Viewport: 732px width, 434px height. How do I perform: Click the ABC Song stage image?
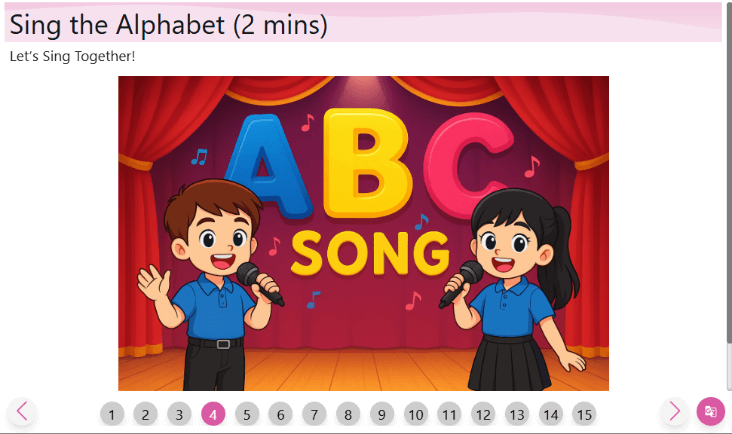[363, 233]
